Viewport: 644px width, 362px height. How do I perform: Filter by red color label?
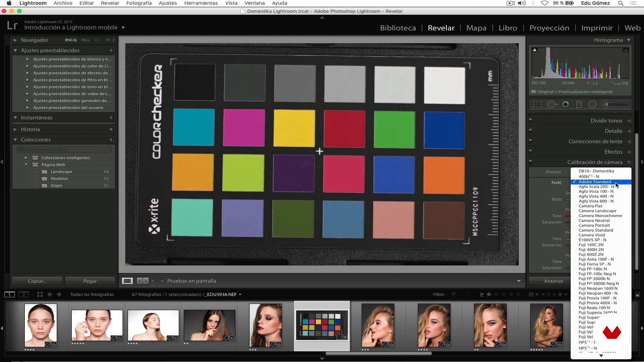point(531,294)
